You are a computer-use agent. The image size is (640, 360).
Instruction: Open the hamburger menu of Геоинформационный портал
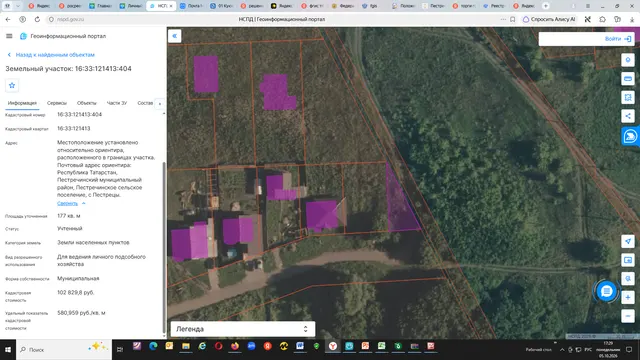click(9, 36)
